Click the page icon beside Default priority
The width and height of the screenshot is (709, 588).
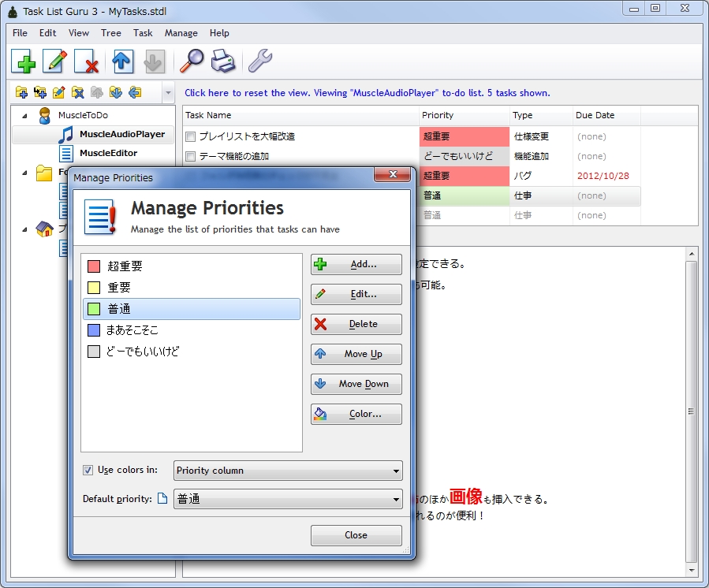coord(162,498)
